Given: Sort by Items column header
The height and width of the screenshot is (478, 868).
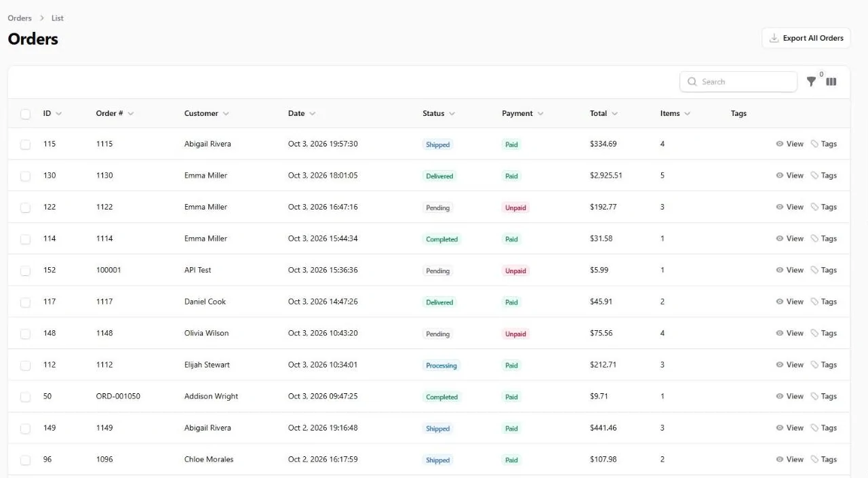Looking at the screenshot, I should coord(675,113).
